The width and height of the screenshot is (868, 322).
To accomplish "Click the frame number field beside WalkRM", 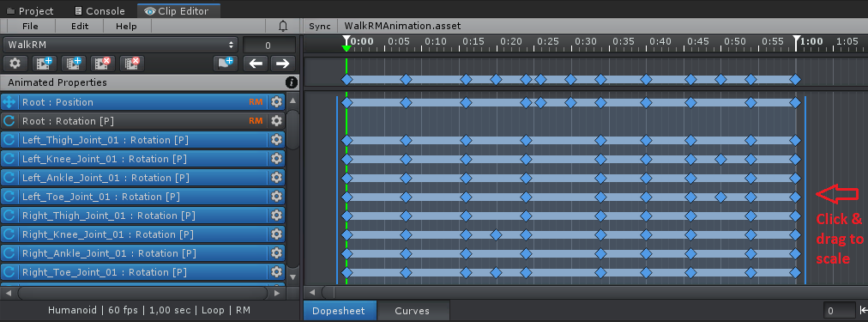I will tap(269, 46).
